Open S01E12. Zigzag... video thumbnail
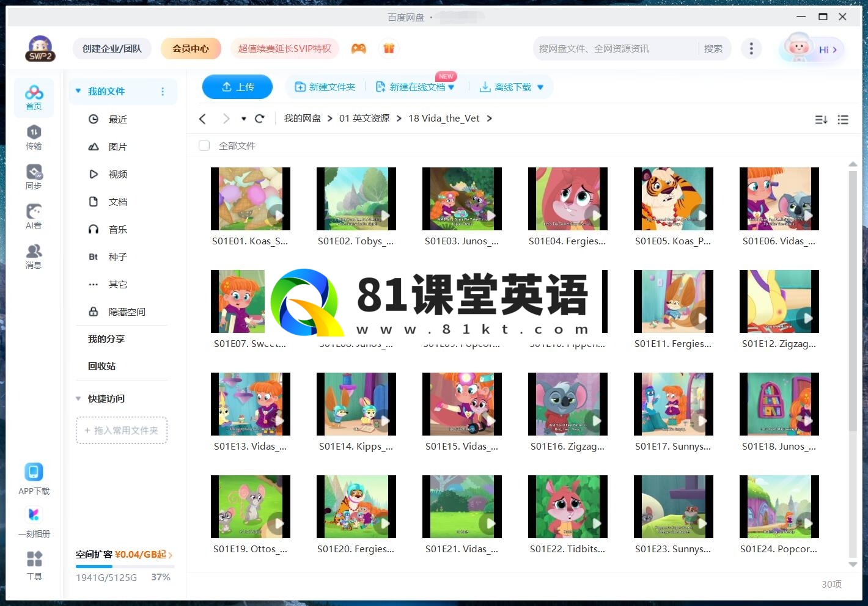This screenshot has height=606, width=868. [779, 301]
